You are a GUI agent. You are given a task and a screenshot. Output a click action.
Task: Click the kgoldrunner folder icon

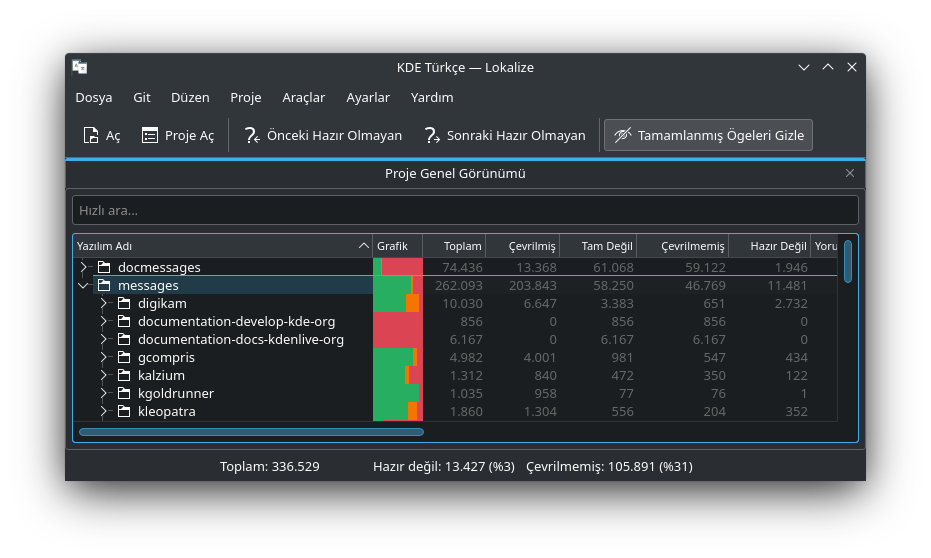click(x=124, y=394)
